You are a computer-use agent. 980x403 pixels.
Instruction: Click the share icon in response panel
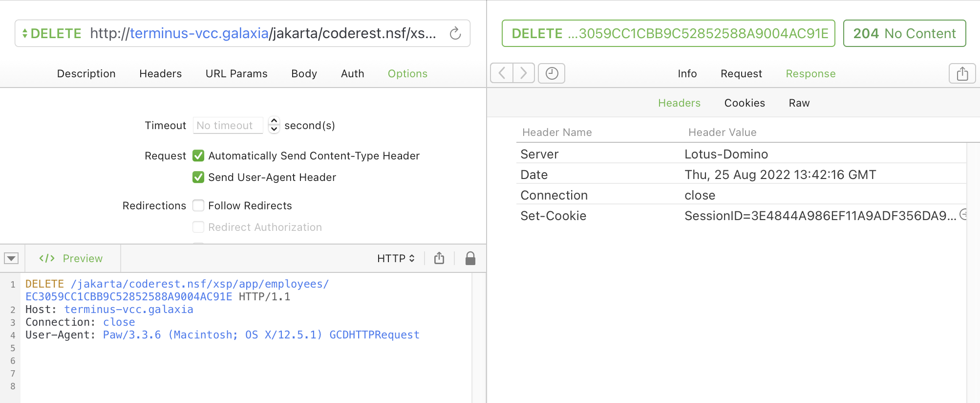pyautogui.click(x=962, y=73)
